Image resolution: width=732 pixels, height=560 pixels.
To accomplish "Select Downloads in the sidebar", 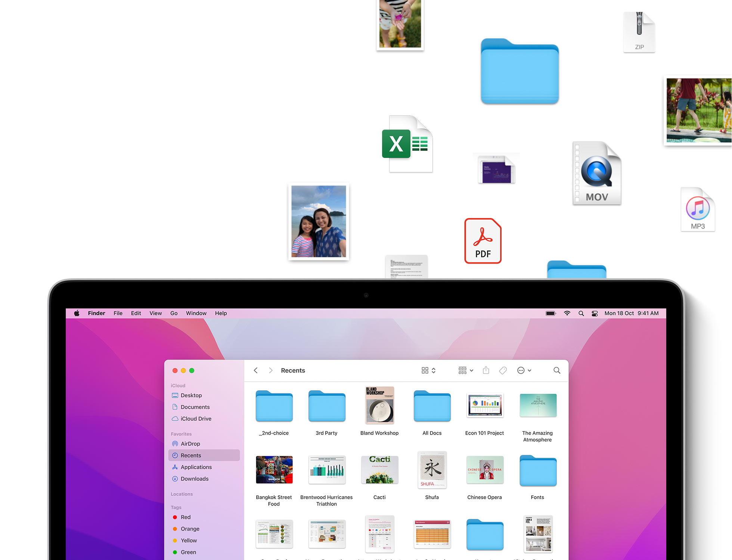I will 194,479.
